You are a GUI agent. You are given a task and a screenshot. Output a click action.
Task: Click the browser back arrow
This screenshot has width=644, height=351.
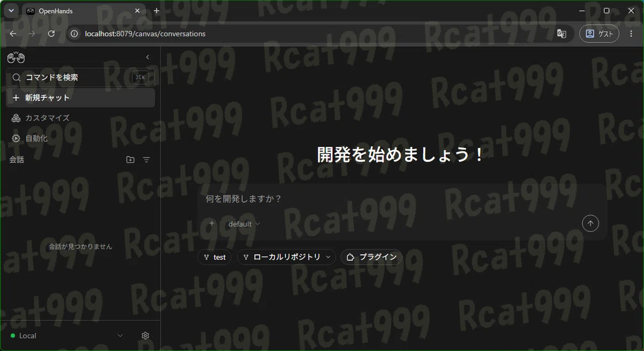13,34
